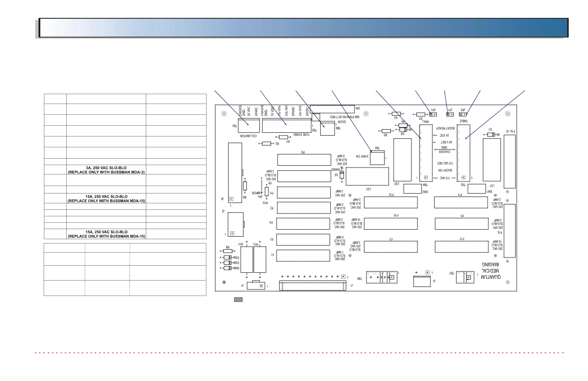
Task: Click the TB7 connector near Quantum logo
Action: click(465, 277)
